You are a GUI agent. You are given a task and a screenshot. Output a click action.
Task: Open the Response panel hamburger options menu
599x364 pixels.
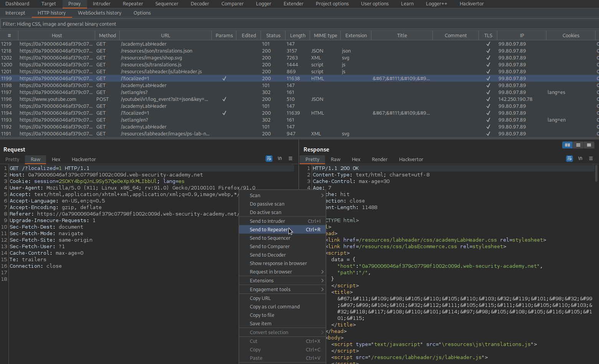pyautogui.click(x=591, y=158)
